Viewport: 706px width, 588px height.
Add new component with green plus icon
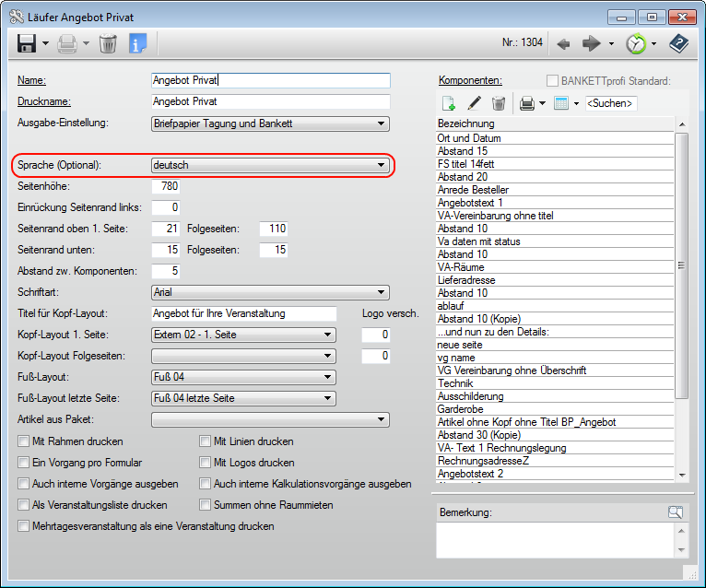pos(449,103)
